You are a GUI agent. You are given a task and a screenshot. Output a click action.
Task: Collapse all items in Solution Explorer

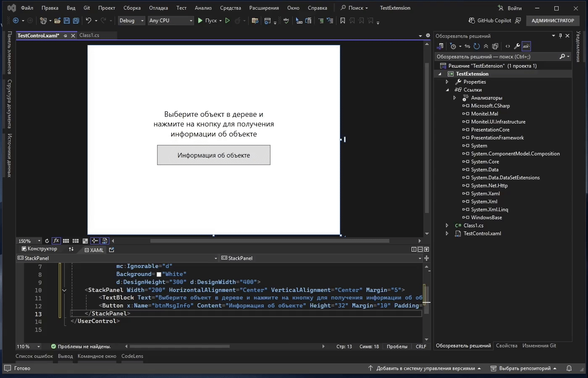(x=486, y=46)
